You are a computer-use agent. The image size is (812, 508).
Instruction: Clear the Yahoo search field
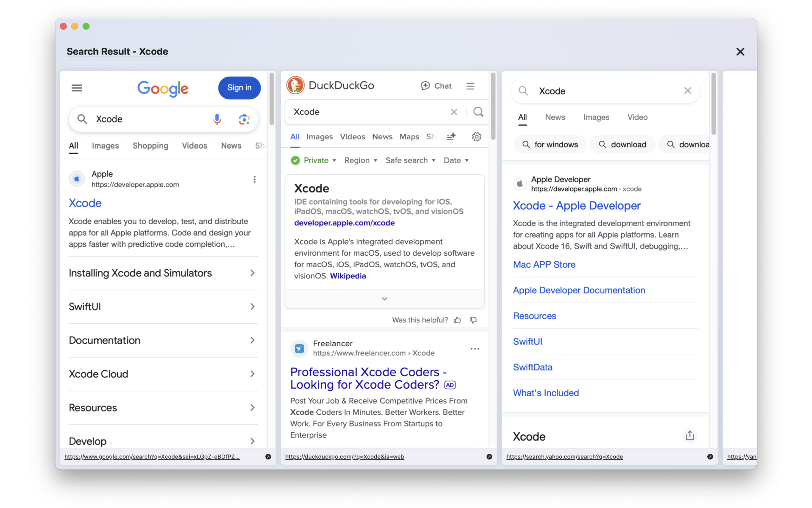click(688, 91)
